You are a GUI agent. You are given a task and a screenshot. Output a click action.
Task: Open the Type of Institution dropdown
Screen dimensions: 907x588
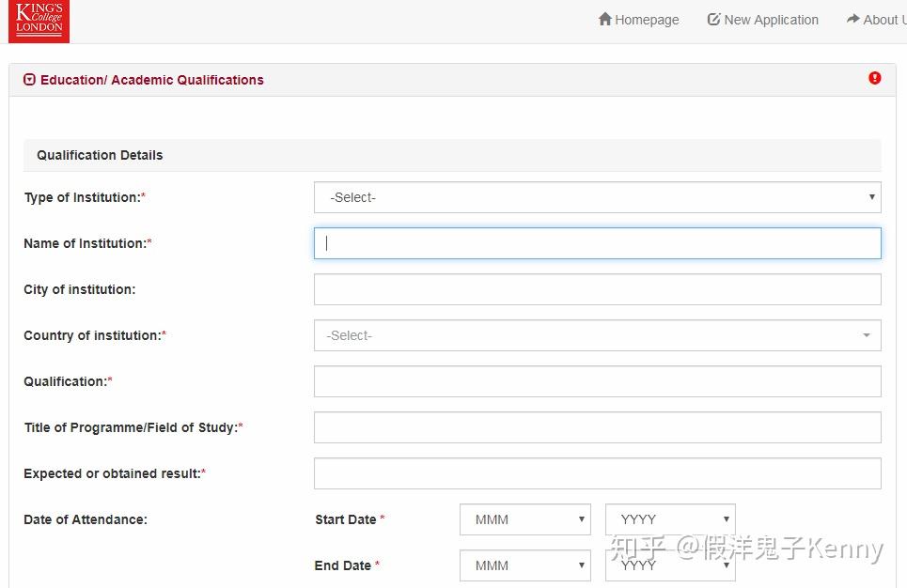(x=598, y=197)
